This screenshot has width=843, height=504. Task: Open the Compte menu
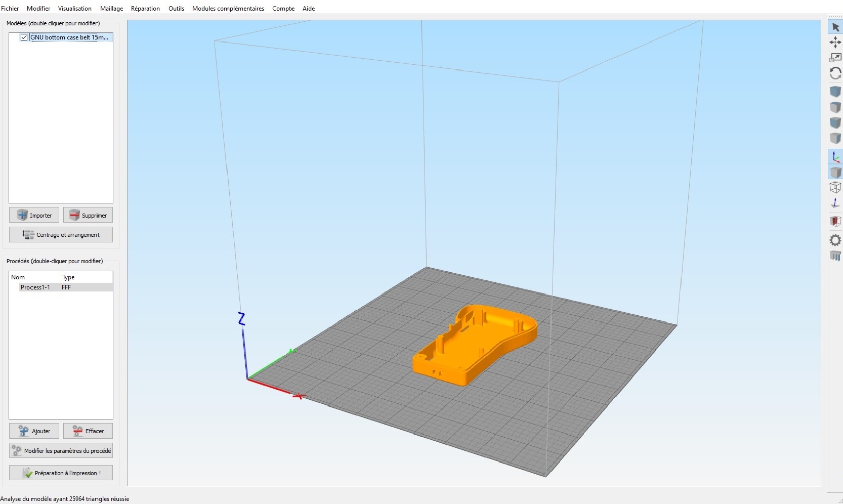pyautogui.click(x=283, y=9)
